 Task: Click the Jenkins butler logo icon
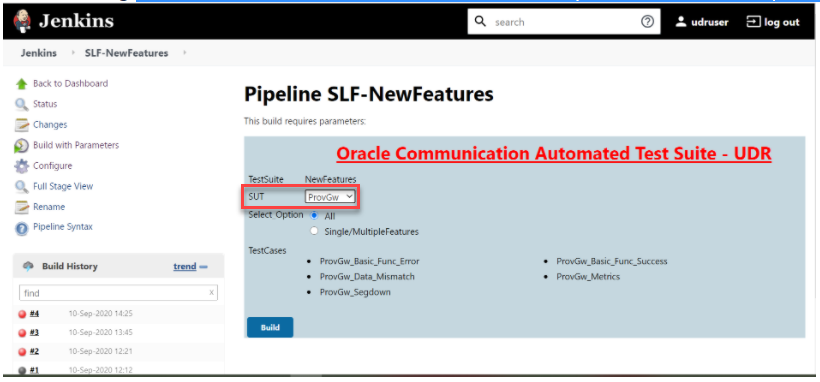pyautogui.click(x=21, y=22)
